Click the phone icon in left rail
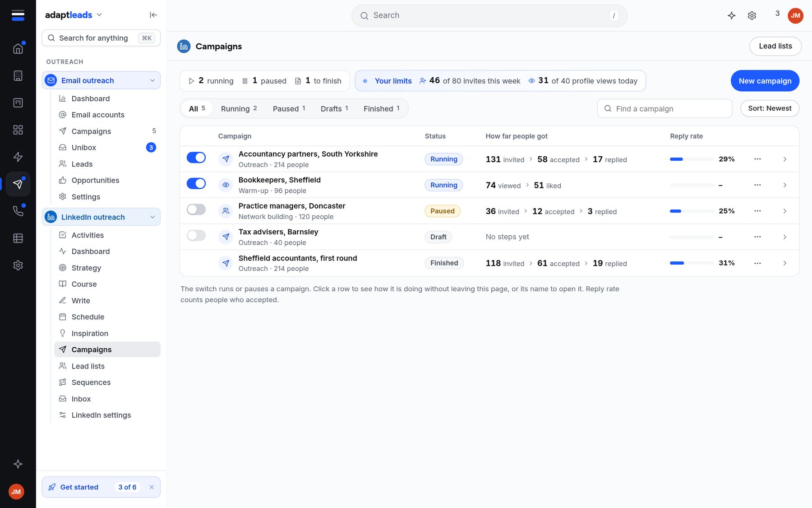 pos(18,211)
